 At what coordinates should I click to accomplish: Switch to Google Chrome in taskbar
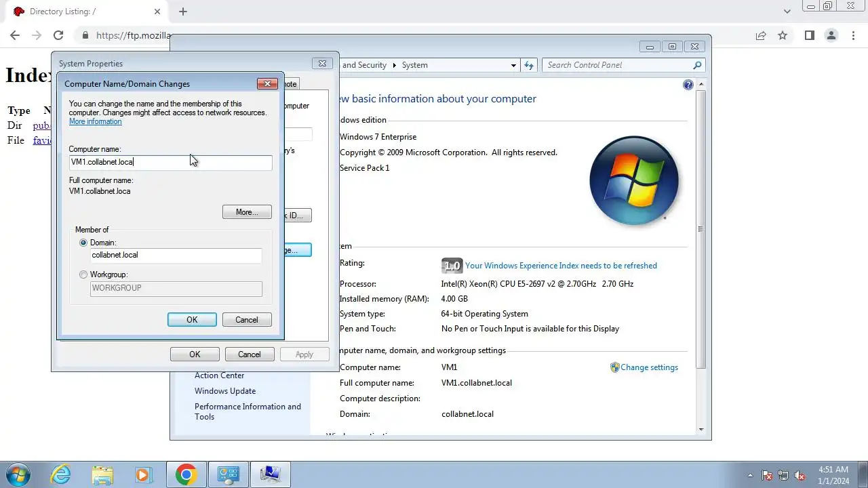point(186,474)
